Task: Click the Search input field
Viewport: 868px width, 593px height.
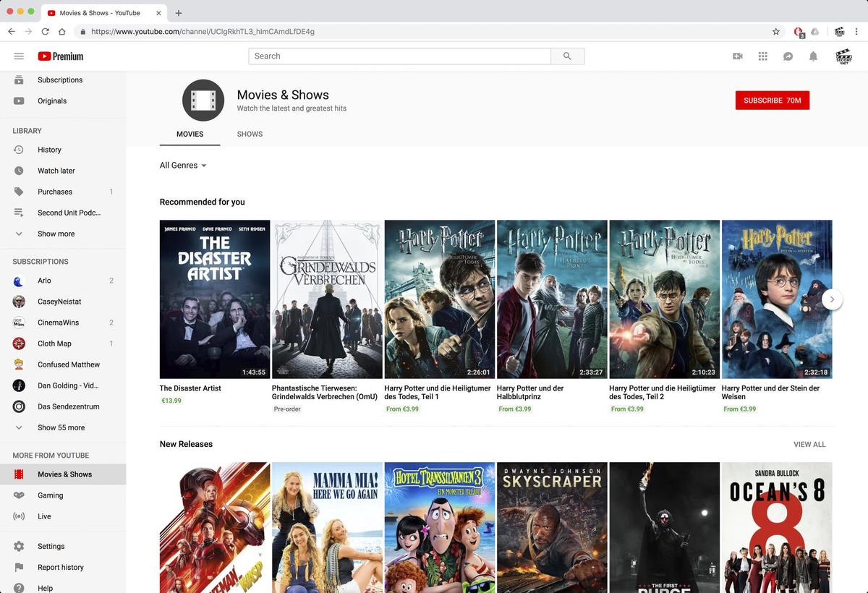Action: pyautogui.click(x=400, y=56)
